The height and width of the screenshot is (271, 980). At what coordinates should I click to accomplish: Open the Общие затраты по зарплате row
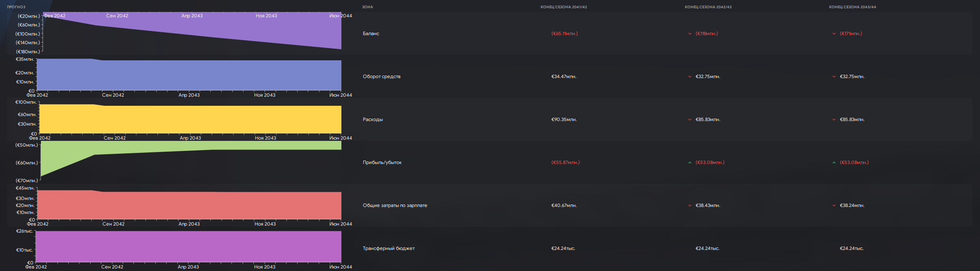(x=395, y=206)
